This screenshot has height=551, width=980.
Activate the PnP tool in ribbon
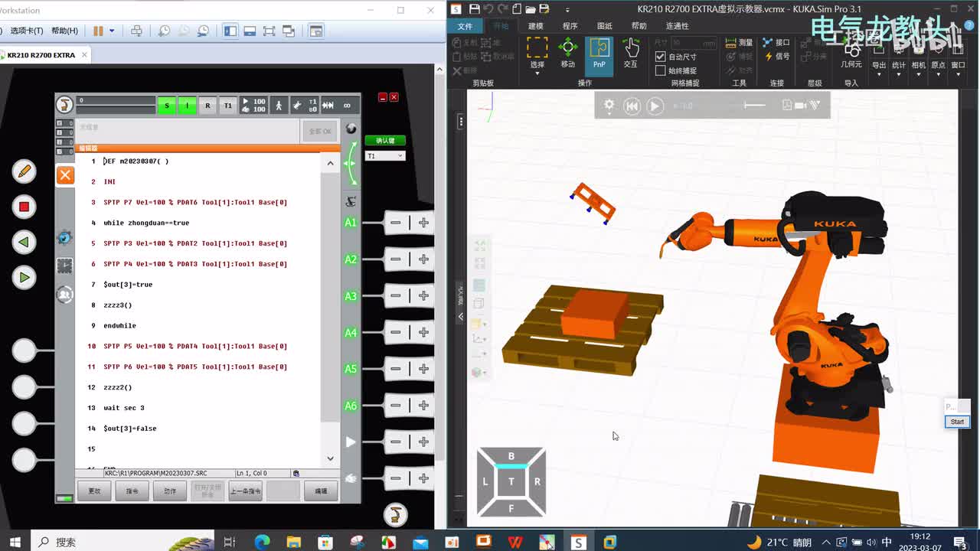[x=599, y=54]
